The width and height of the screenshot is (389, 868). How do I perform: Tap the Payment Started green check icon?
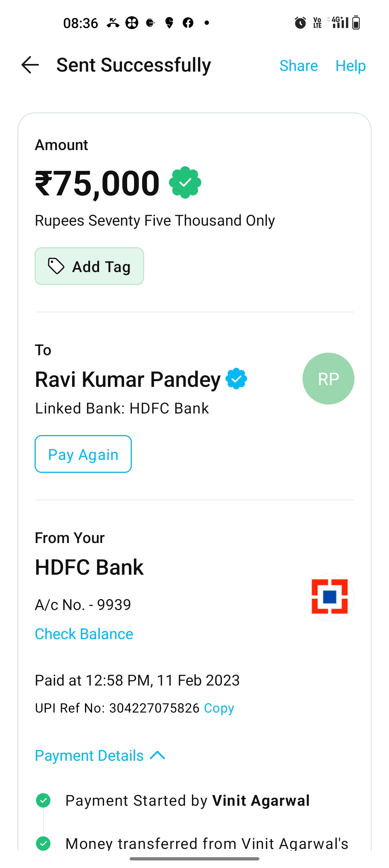coord(44,801)
